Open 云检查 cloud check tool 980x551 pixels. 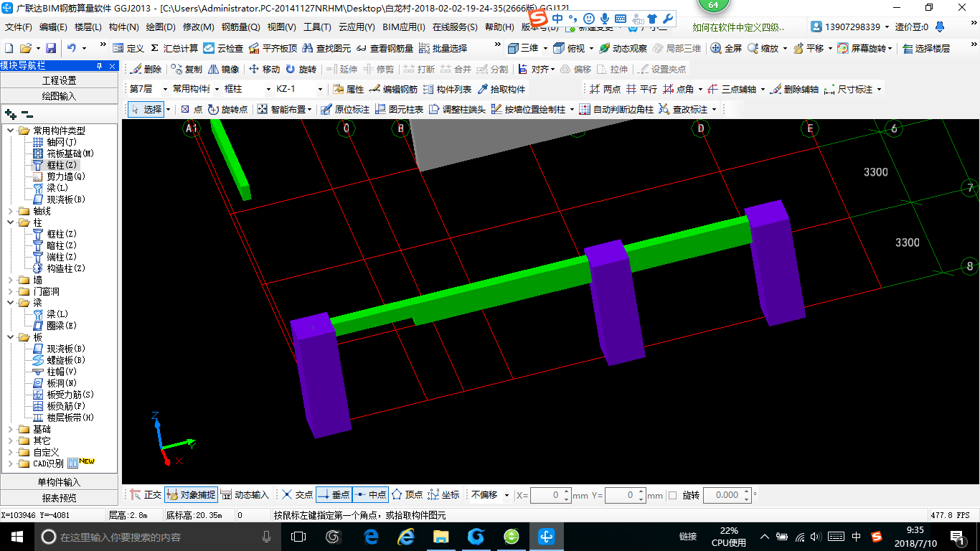pyautogui.click(x=223, y=48)
